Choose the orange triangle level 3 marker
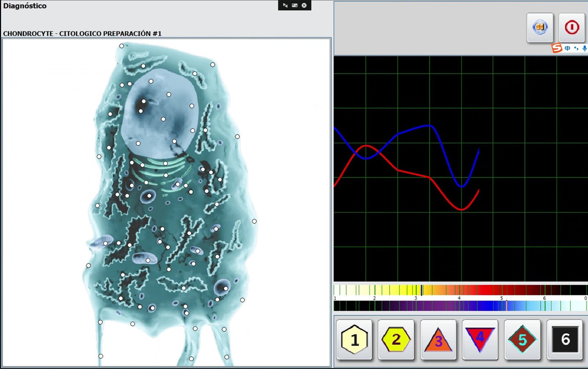Image resolution: width=588 pixels, height=369 pixels. pos(438,339)
